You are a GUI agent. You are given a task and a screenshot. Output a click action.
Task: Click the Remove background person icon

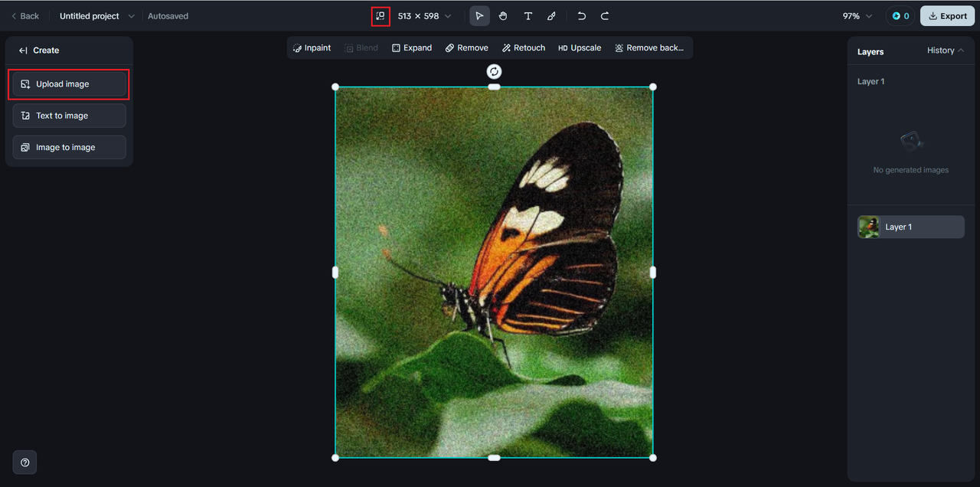(x=619, y=47)
